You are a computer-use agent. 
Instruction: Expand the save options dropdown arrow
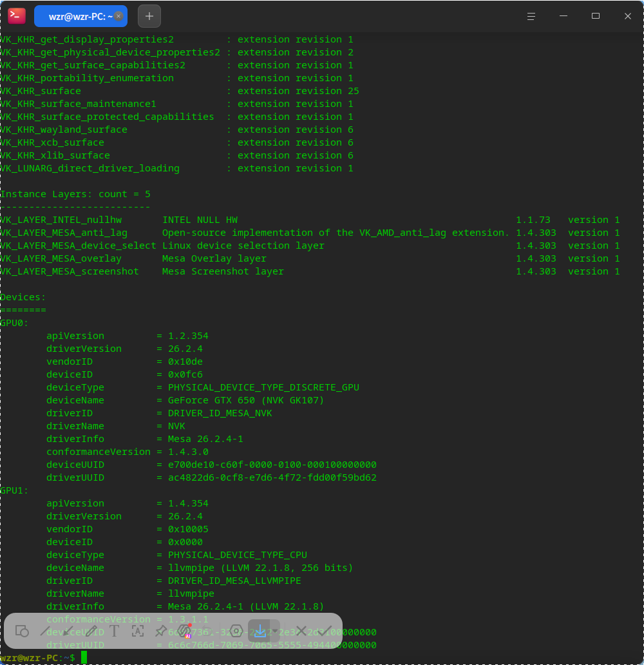[x=275, y=631]
